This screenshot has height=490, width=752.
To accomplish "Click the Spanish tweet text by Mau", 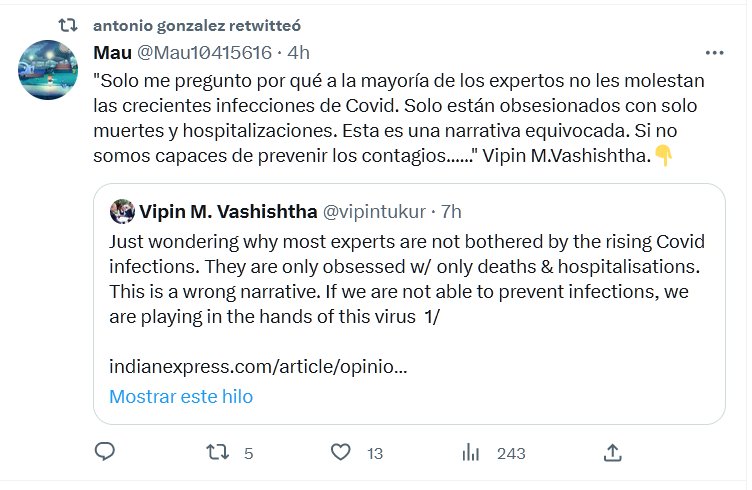I will point(400,117).
